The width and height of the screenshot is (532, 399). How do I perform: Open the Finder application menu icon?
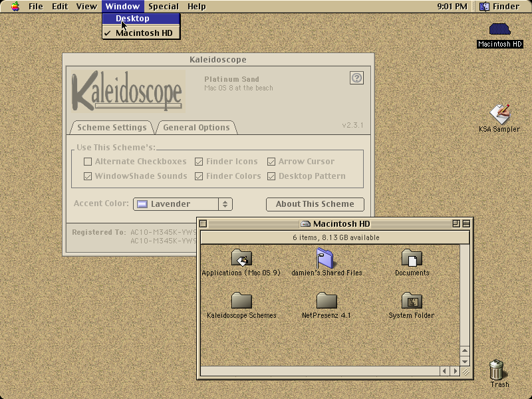click(x=484, y=7)
